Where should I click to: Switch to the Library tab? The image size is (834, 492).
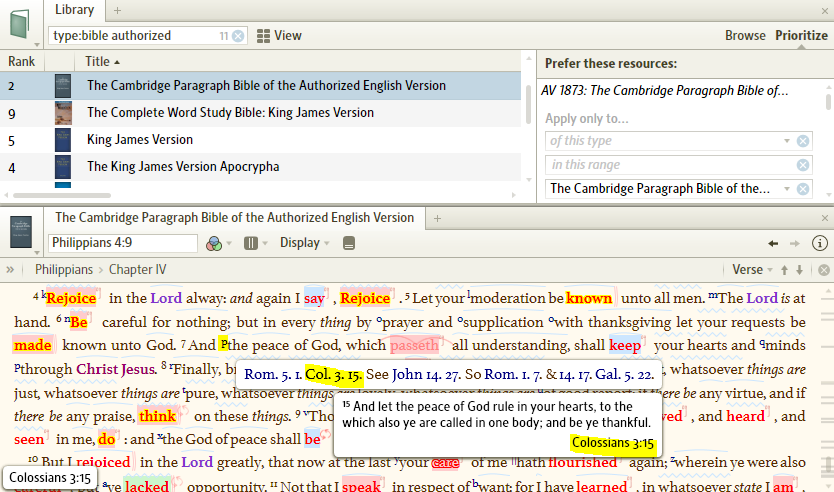coord(74,10)
